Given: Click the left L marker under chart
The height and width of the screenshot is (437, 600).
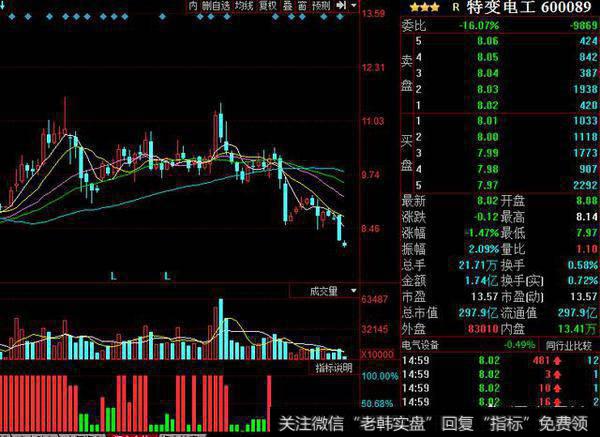Looking at the screenshot, I should [113, 276].
